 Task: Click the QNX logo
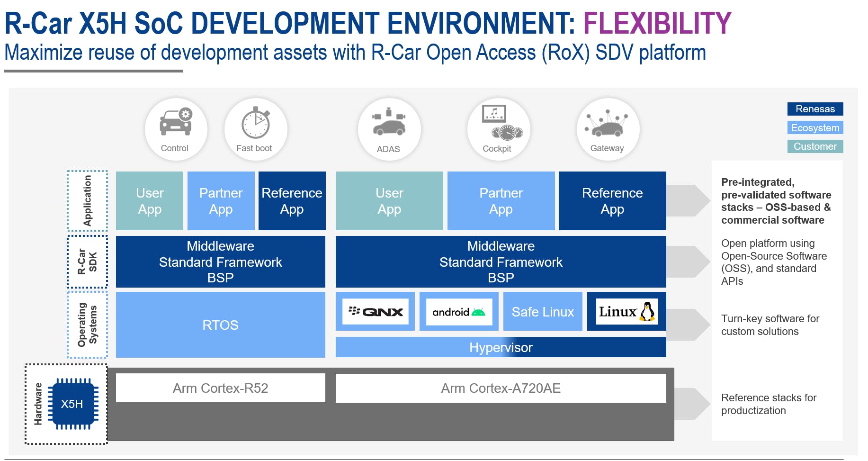pyautogui.click(x=375, y=312)
